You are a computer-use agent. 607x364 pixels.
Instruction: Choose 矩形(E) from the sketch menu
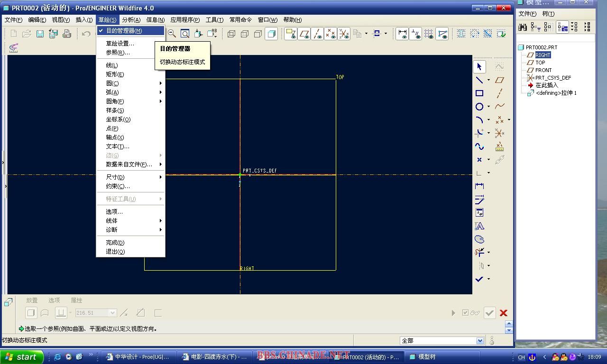[130, 74]
